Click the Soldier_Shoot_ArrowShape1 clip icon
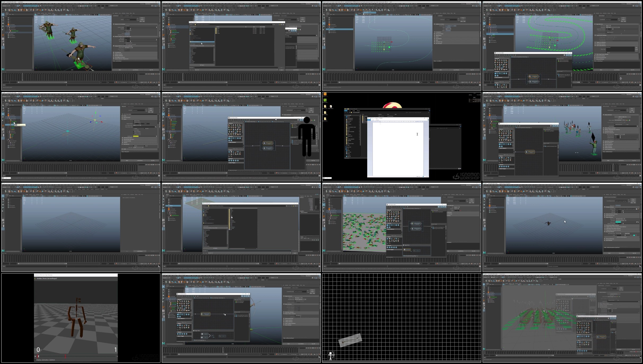643x364 pixels. click(35, 279)
